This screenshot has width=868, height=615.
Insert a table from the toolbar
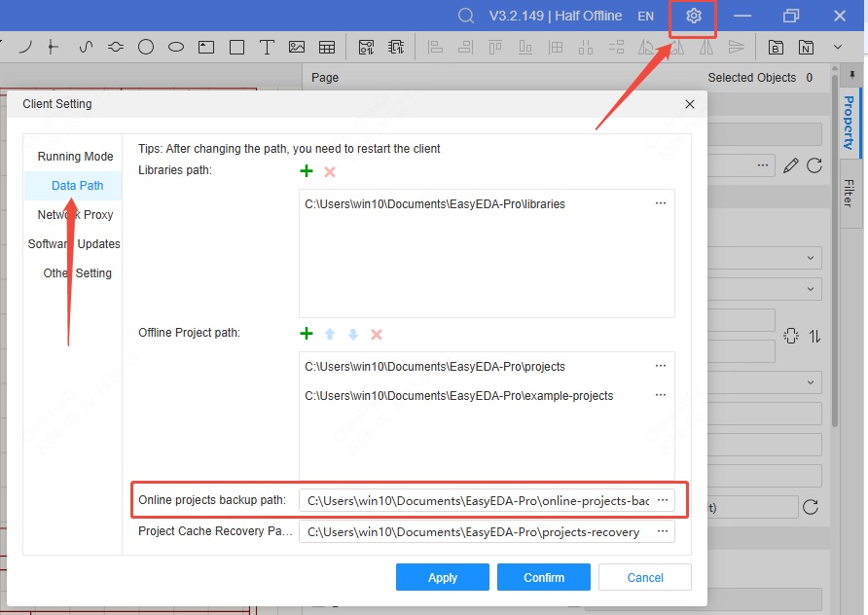coord(327,47)
